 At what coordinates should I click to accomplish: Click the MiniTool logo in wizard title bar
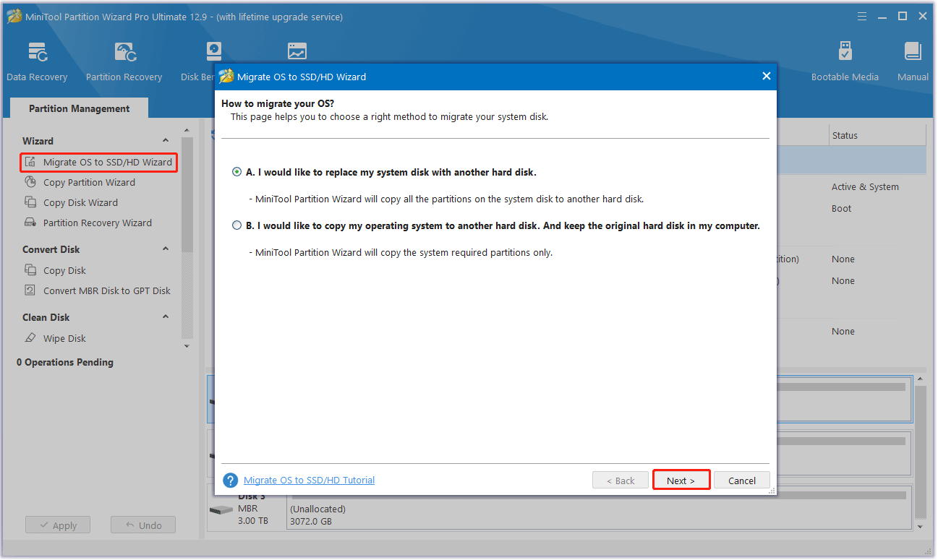pos(226,76)
